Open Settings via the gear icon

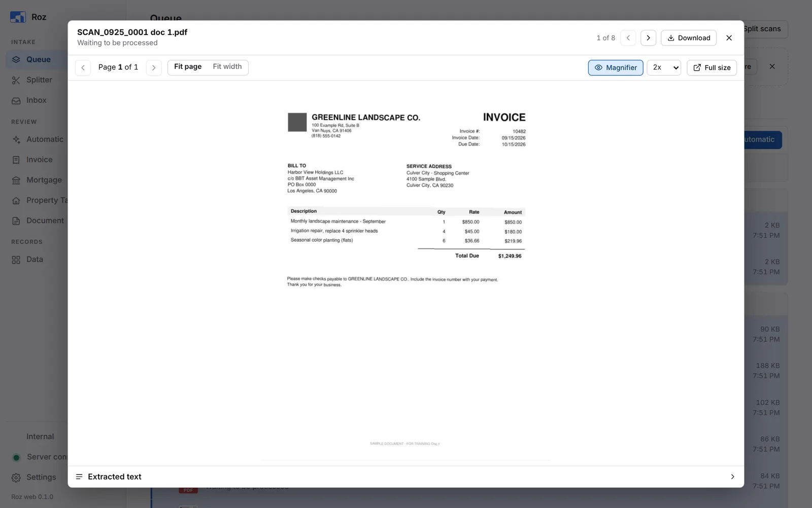(x=16, y=478)
